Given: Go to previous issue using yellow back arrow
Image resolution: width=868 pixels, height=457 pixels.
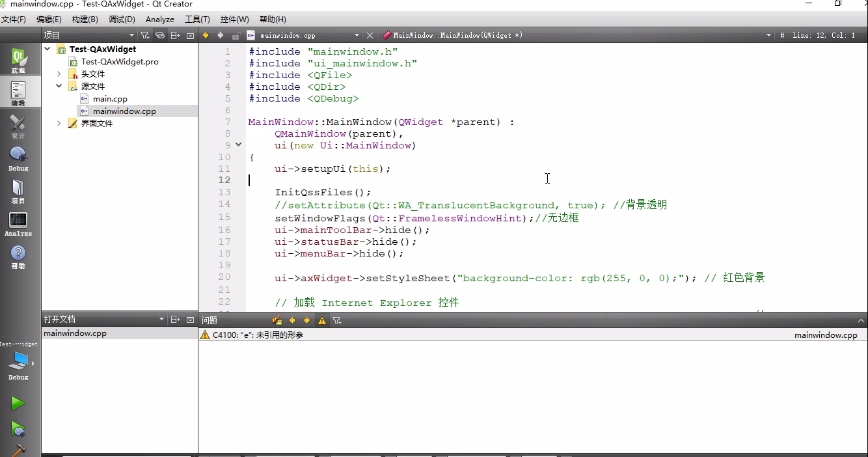Looking at the screenshot, I should 292,320.
